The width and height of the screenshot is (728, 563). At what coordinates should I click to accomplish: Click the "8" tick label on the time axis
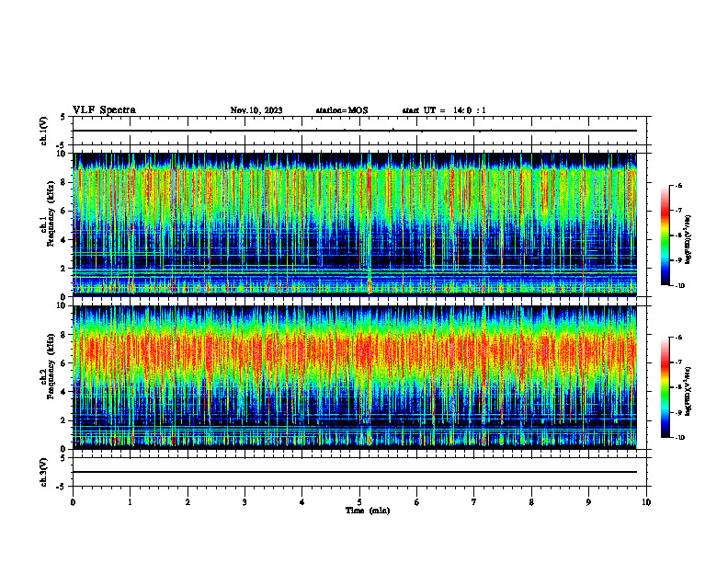(x=531, y=502)
